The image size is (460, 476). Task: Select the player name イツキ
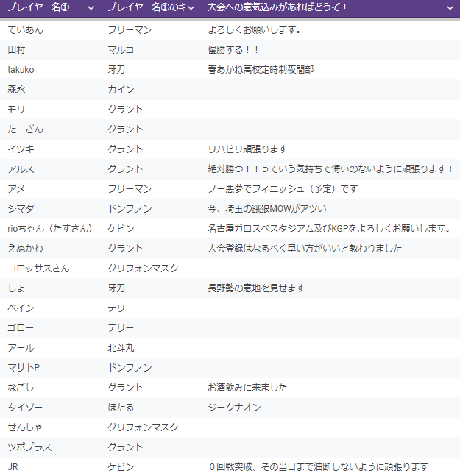(21, 149)
